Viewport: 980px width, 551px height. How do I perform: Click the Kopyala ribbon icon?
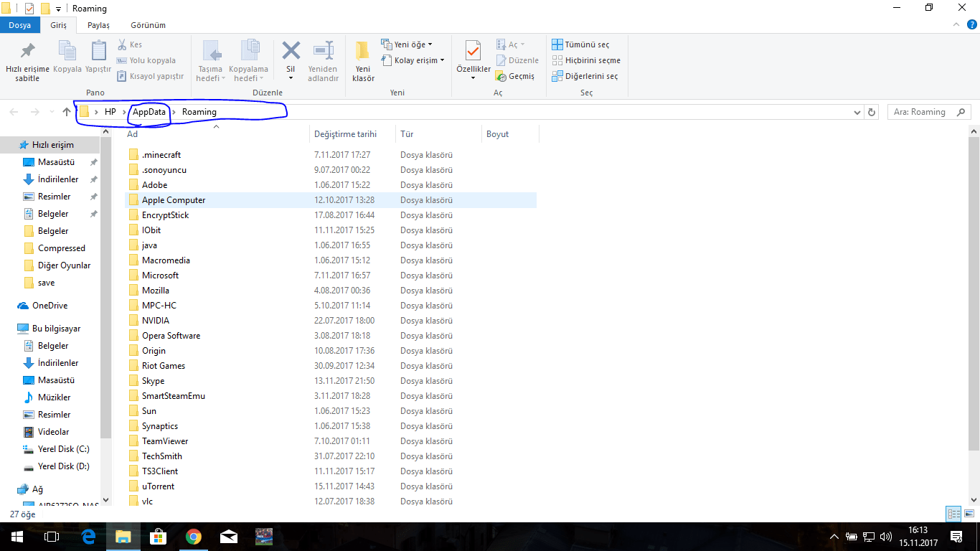(67, 51)
